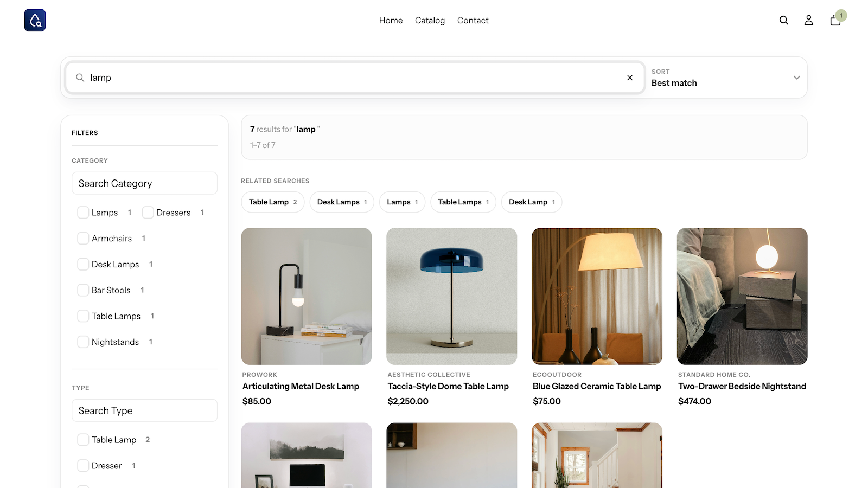Open Contact menu item
This screenshot has height=488, width=868.
473,20
